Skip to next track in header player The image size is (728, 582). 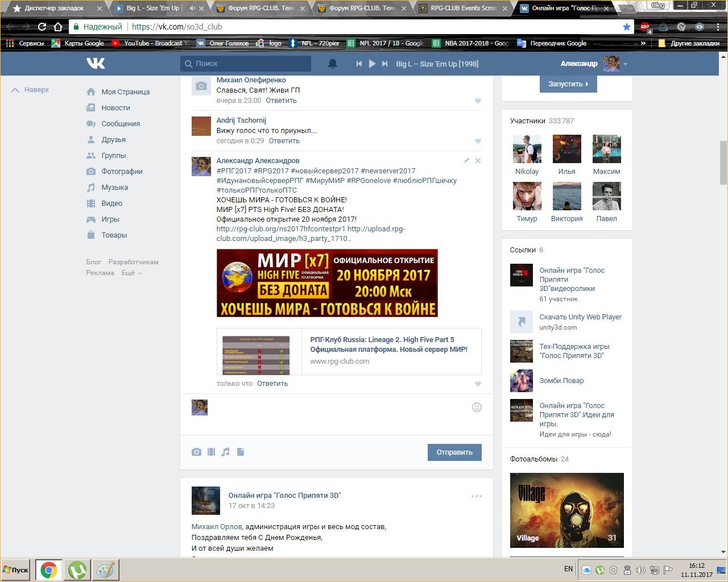(385, 64)
